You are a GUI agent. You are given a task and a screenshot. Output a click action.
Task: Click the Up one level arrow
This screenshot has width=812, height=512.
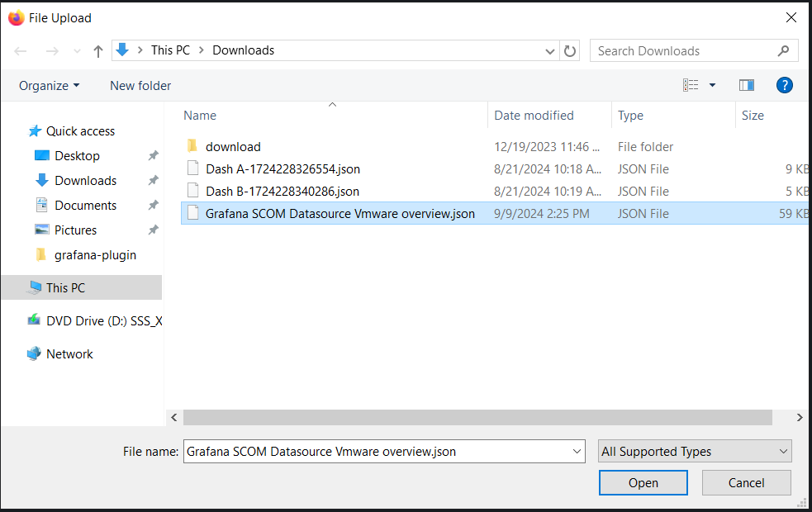coord(98,51)
